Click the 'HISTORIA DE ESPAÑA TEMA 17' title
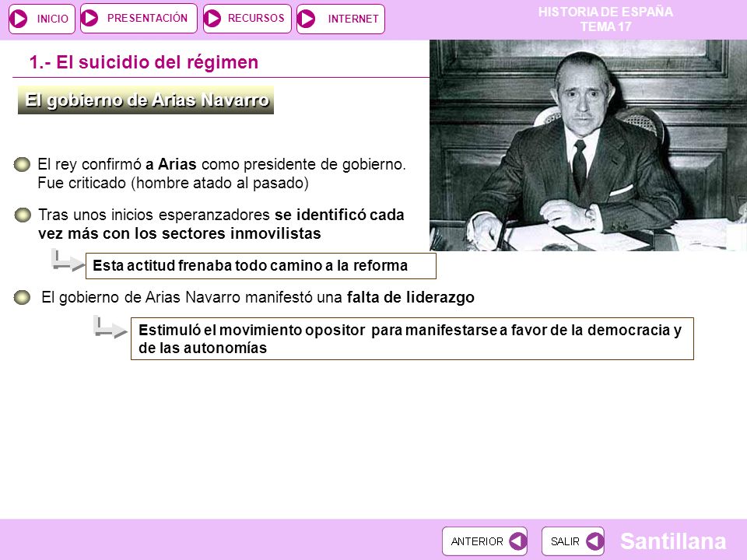Screen dimensions: 747x560 (605, 19)
